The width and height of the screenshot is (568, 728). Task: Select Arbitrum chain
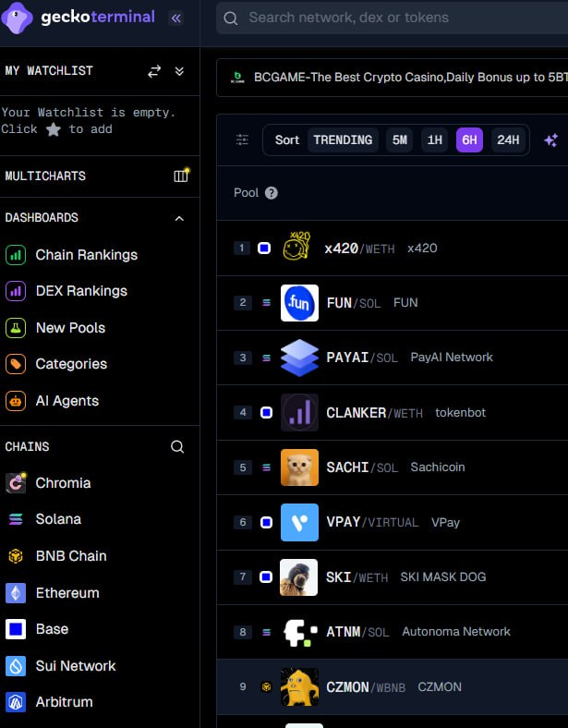(64, 702)
